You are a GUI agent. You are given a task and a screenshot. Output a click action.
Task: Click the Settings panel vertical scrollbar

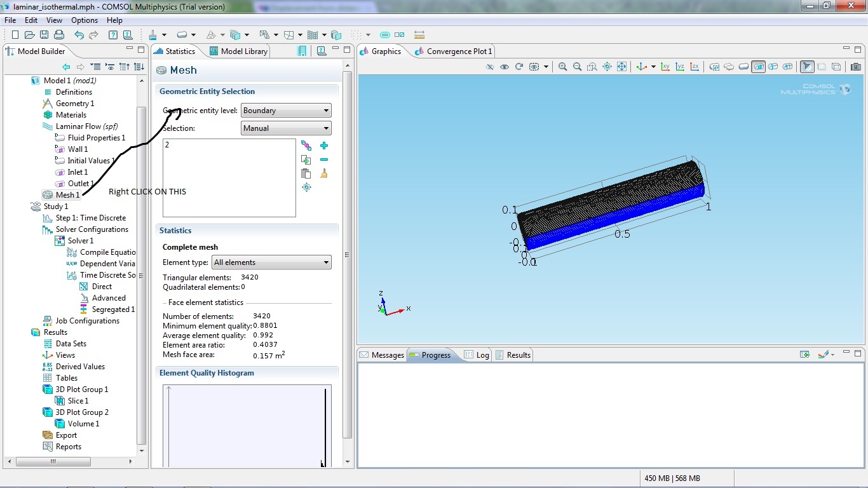pos(347,254)
